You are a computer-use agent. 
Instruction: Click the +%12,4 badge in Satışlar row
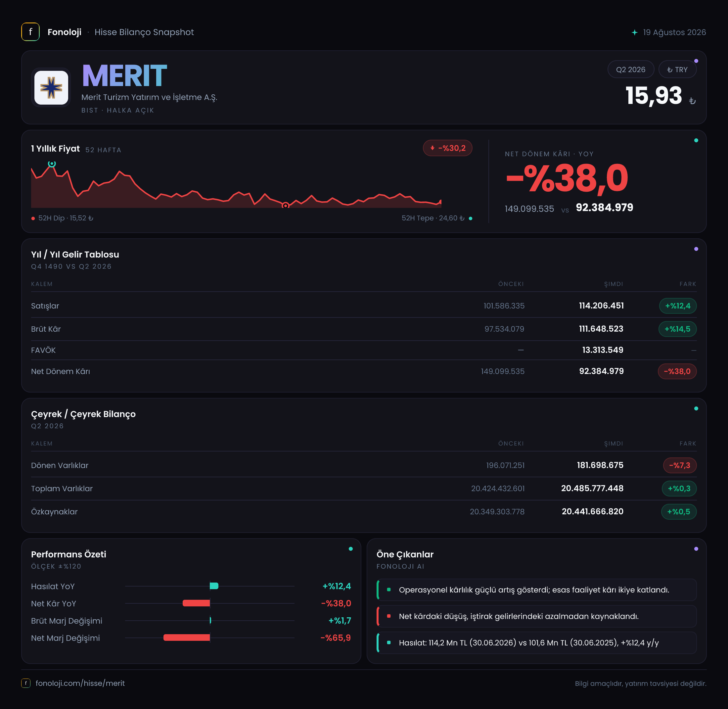tap(678, 306)
